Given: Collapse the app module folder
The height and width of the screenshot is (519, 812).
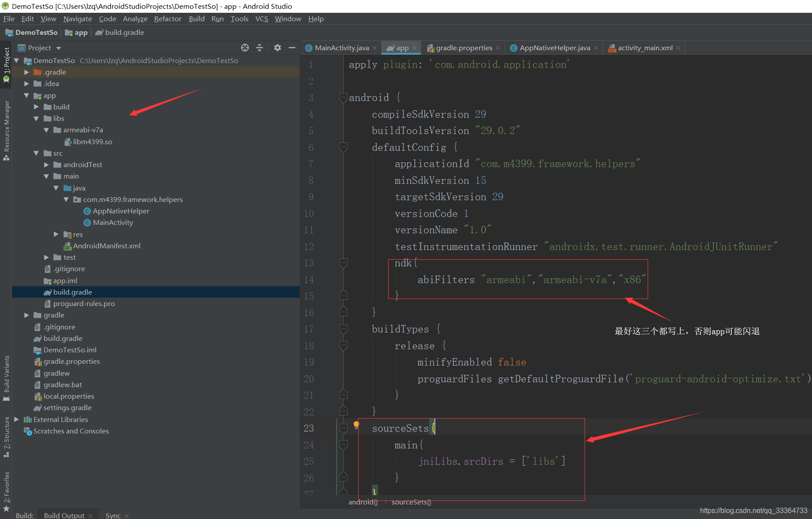Looking at the screenshot, I should 26,95.
